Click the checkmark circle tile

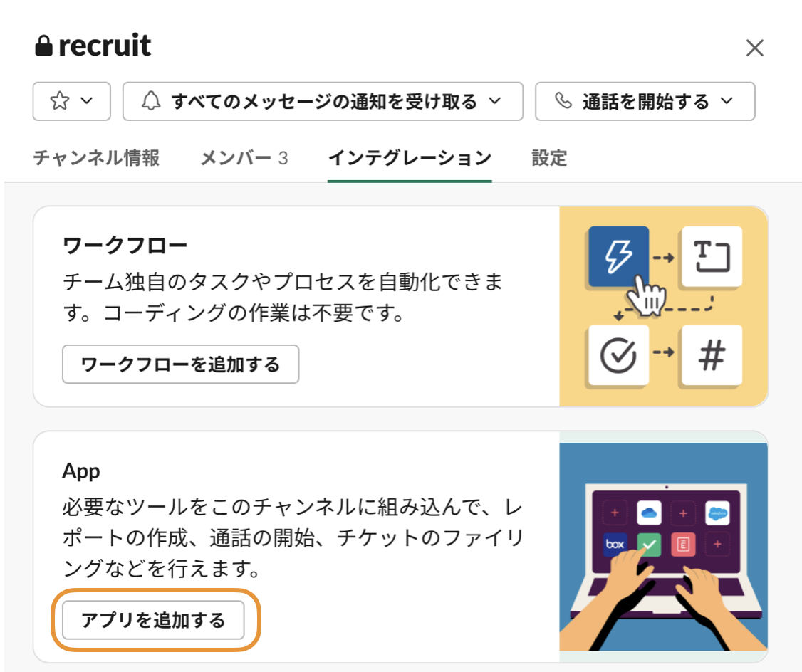coord(618,355)
